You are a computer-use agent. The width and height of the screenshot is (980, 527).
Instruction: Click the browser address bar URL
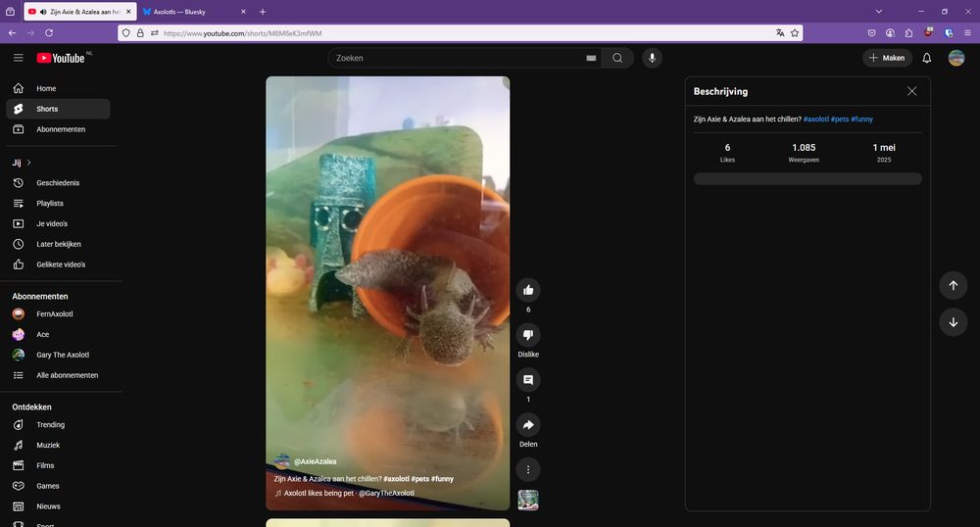[242, 33]
